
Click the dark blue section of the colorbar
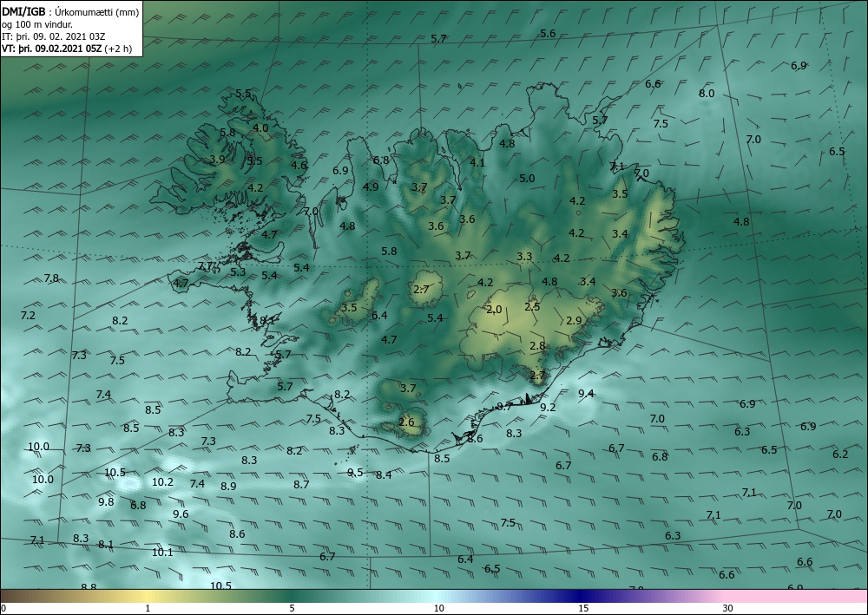(582, 596)
